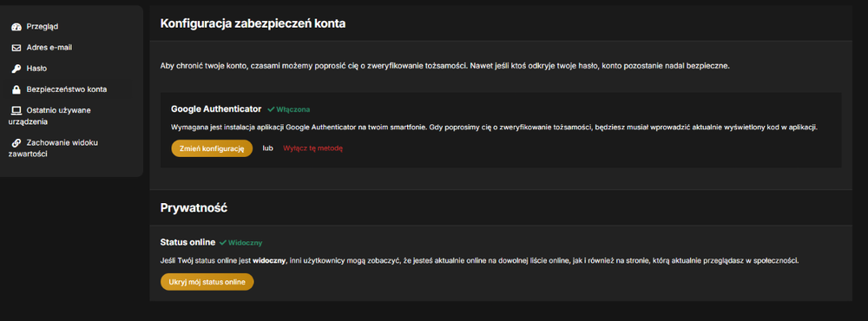Click the Zmień konfigurację button
This screenshot has width=868, height=321.
tap(212, 148)
